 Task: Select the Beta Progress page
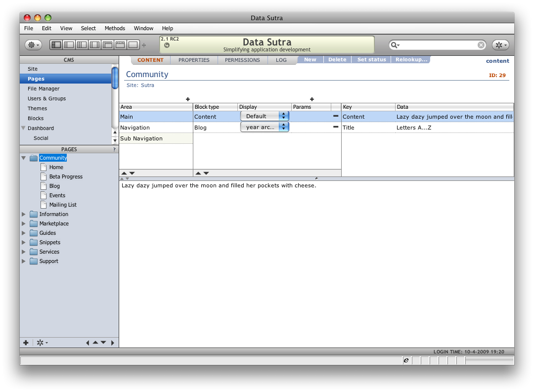point(66,177)
